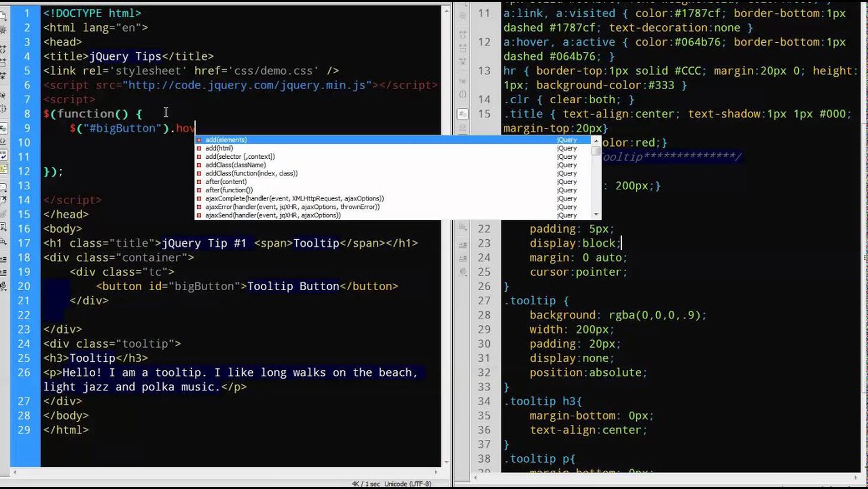Click Select Parent Tag icon in right pane
The image size is (868, 489).
pos(463,80)
